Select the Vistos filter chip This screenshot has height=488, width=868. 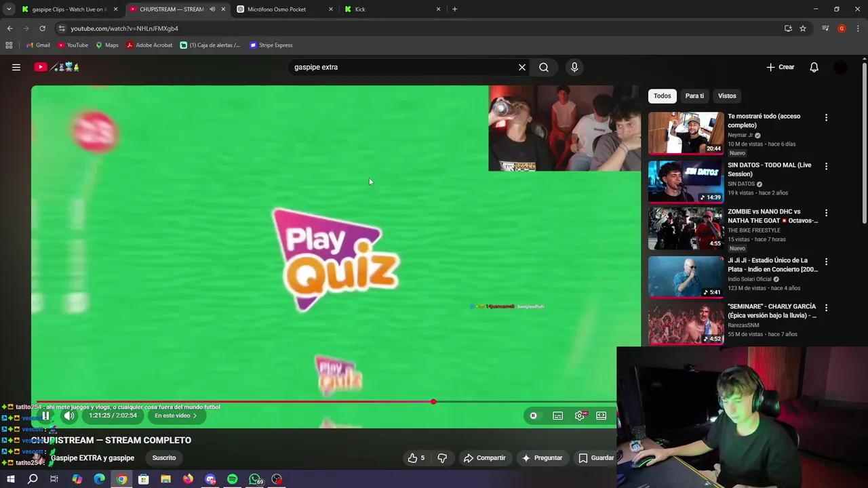[x=727, y=96]
